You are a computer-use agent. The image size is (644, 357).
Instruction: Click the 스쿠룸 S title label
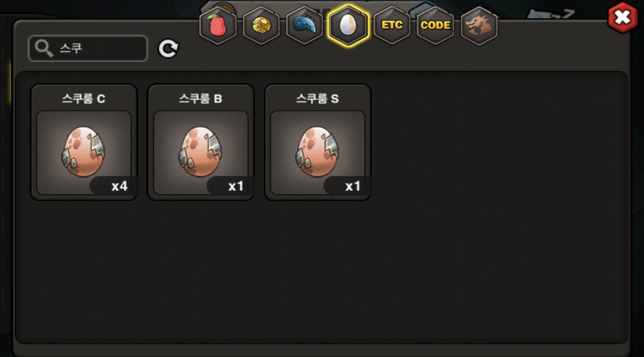coord(318,99)
